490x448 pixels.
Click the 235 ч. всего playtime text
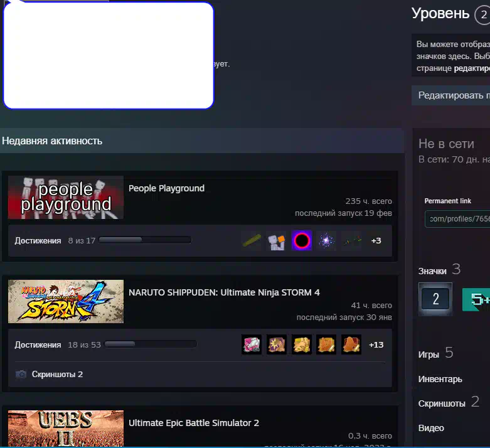tap(368, 201)
